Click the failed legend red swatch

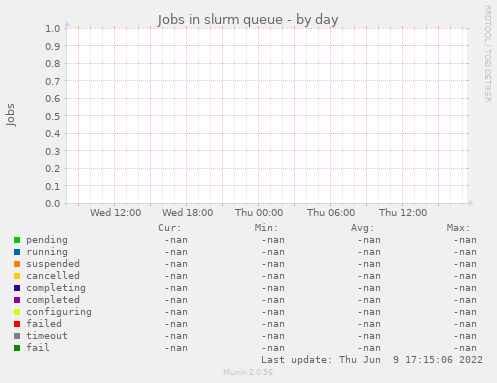(17, 324)
